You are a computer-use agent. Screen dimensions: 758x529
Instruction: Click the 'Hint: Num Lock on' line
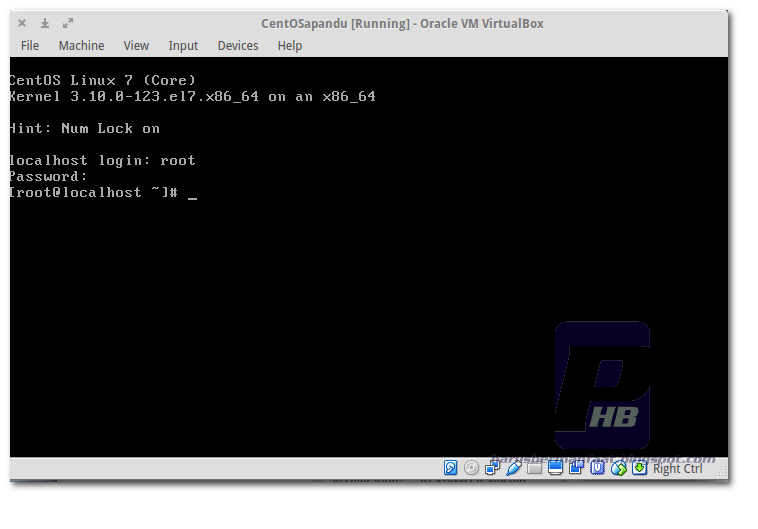pyautogui.click(x=85, y=129)
